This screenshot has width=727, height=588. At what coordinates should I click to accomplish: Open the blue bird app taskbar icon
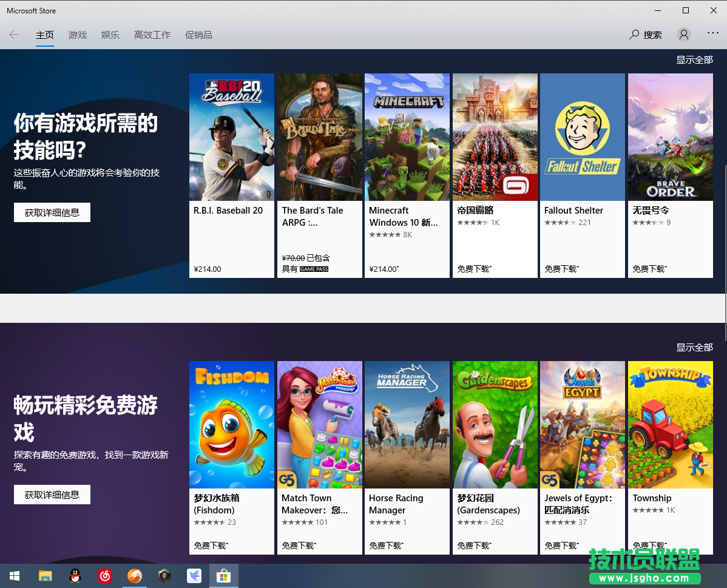coord(194,576)
